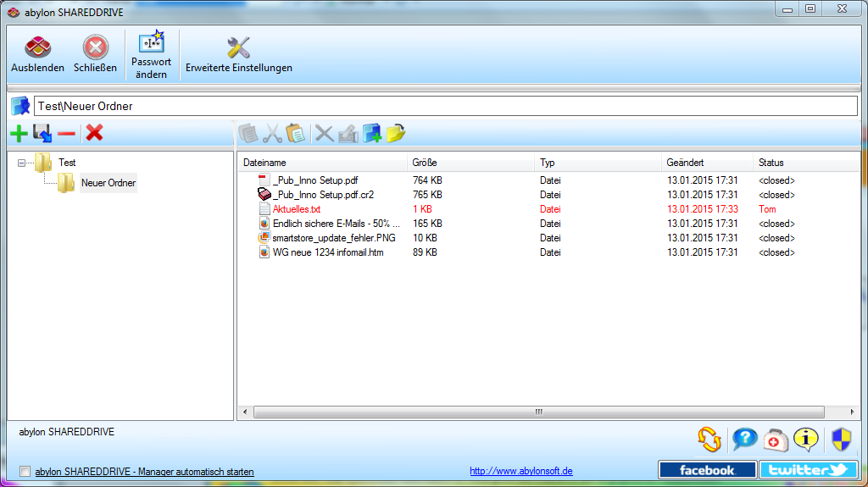The height and width of the screenshot is (487, 868).
Task: Click the clipboard paste icon
Action: 295,133
